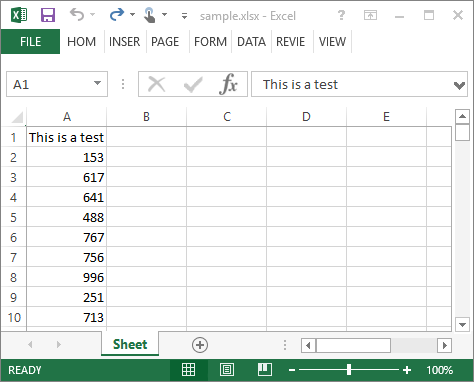Open the FILE tab
This screenshot has height=382, width=474.
click(x=30, y=42)
